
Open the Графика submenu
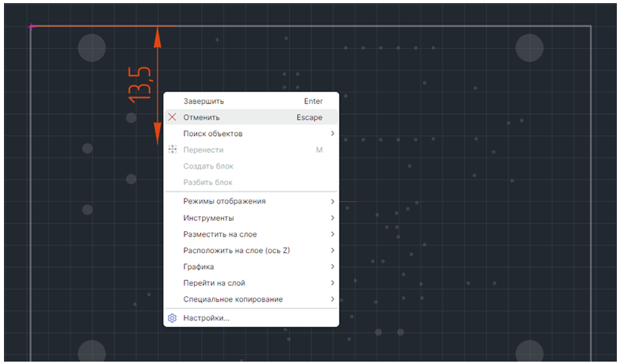pos(251,267)
